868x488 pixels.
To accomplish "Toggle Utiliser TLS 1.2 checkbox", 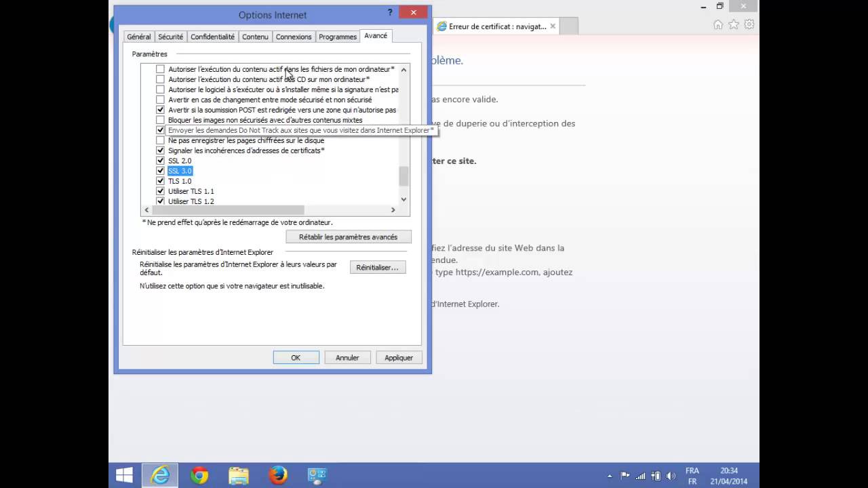I will (x=161, y=201).
